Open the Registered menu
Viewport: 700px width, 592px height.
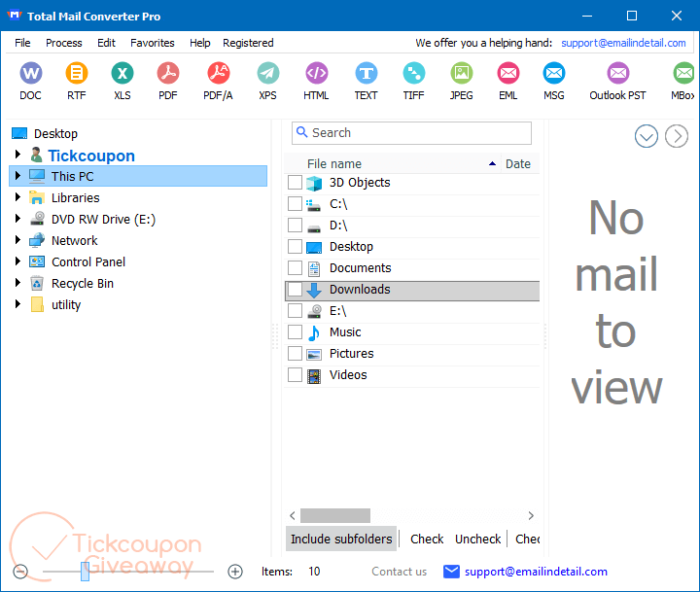pyautogui.click(x=248, y=43)
